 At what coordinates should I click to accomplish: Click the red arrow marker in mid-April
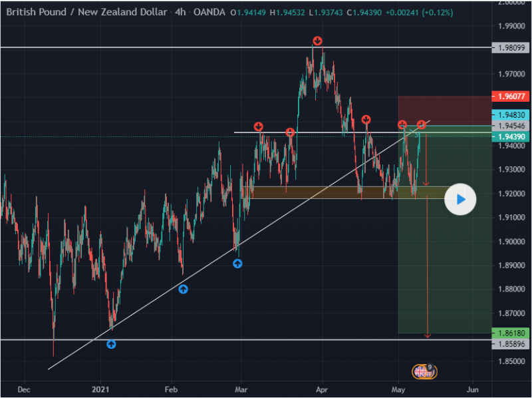click(x=366, y=120)
